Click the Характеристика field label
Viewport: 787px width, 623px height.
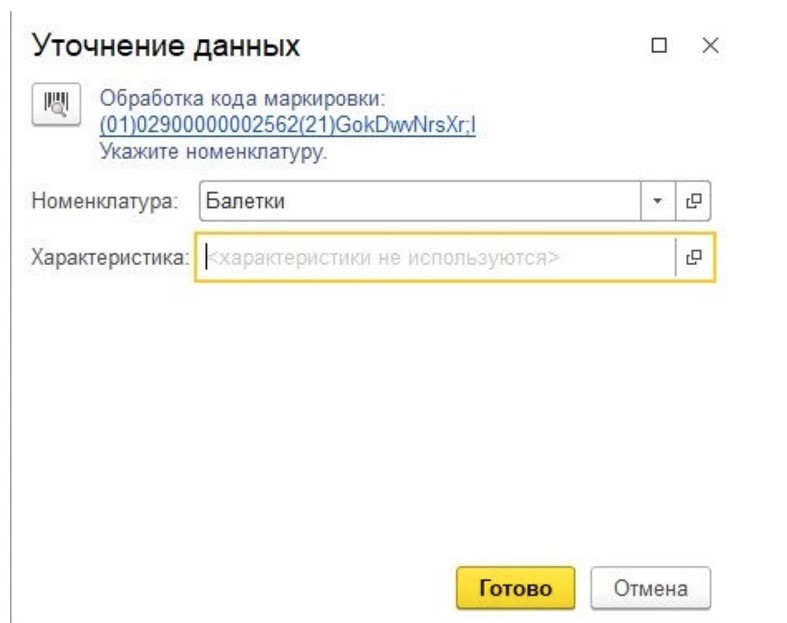point(110,257)
